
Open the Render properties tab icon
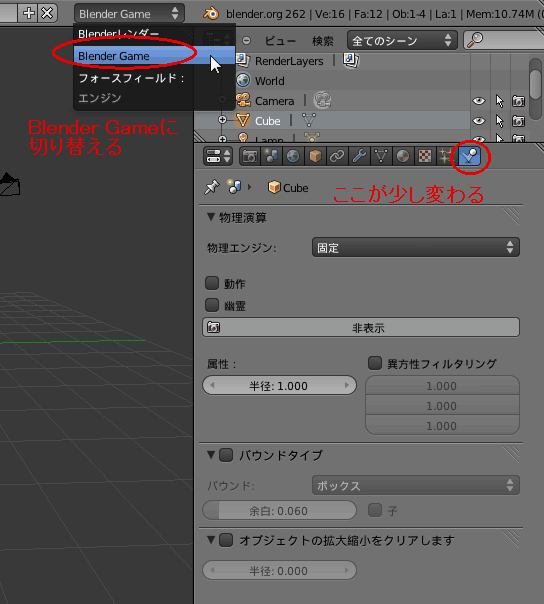[x=250, y=156]
